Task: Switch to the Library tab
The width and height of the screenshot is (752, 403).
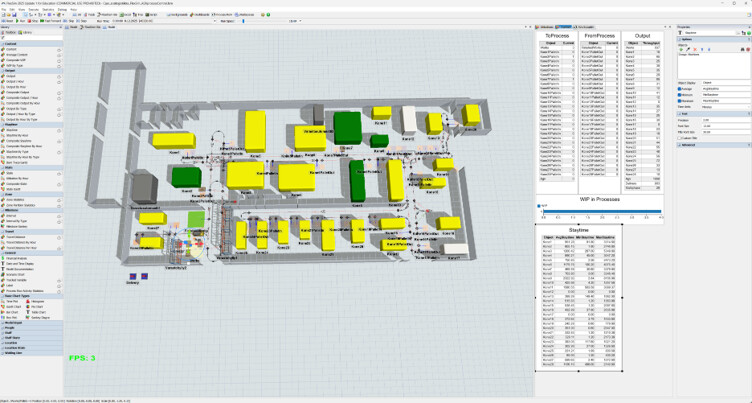Action: click(25, 32)
